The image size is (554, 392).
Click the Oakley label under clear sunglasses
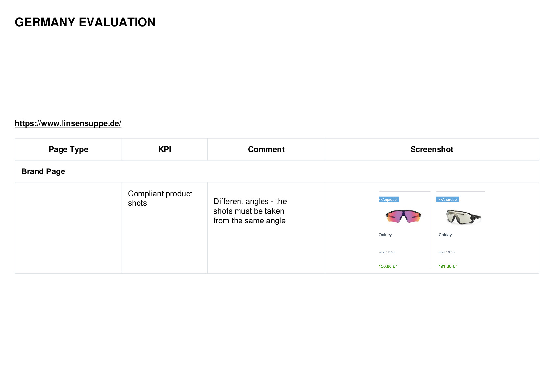tap(445, 235)
